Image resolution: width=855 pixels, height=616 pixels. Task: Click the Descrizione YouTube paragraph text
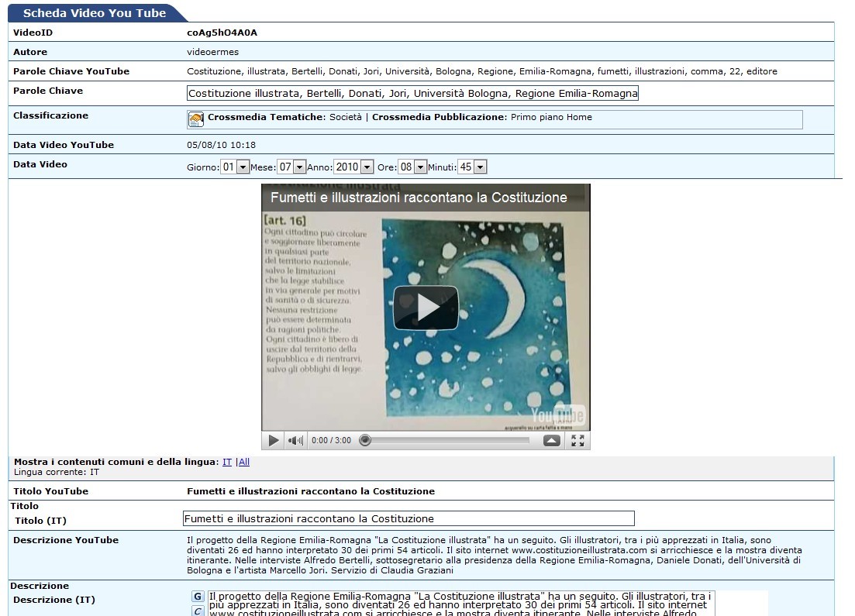pyautogui.click(x=494, y=555)
